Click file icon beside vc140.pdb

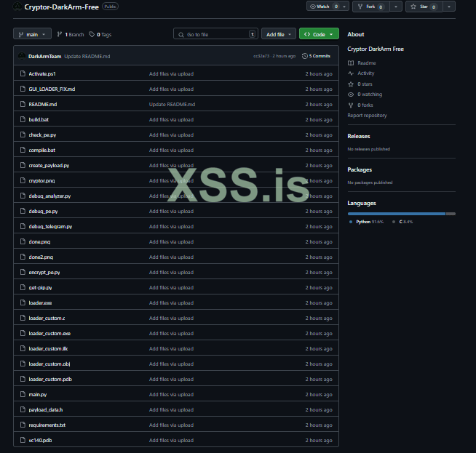23,440
